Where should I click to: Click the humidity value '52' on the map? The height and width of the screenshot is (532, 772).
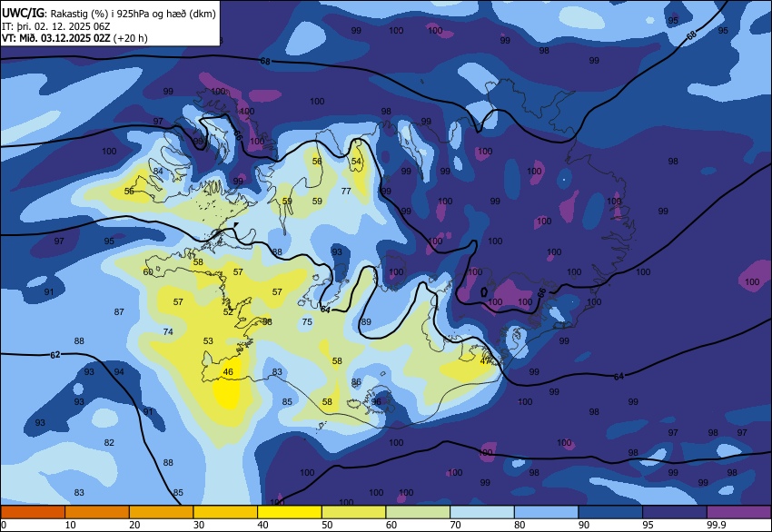[228, 312]
